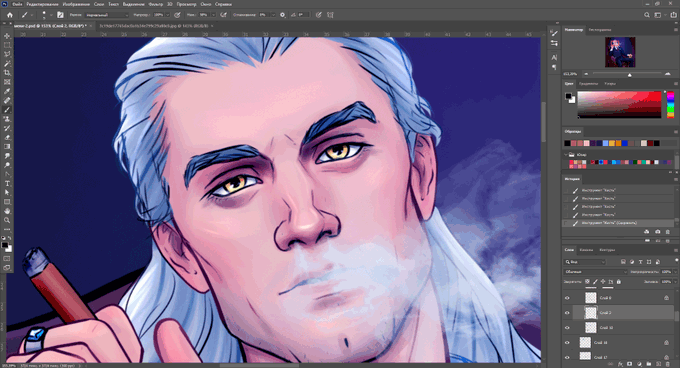
Task: Select the Gradient tool
Action: 7,147
